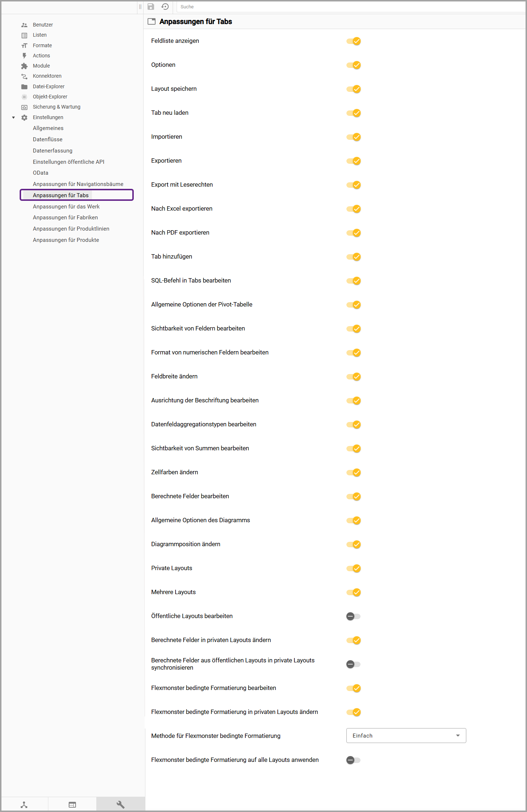This screenshot has width=527, height=812.
Task: Click the save disk icon in toolbar
Action: 151,7
